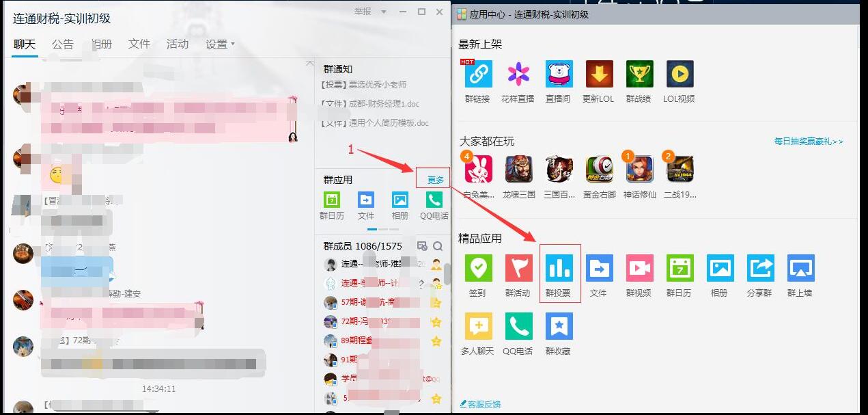Click the 14:34:11 timestamp in chat
This screenshot has width=868, height=415.
(x=159, y=388)
